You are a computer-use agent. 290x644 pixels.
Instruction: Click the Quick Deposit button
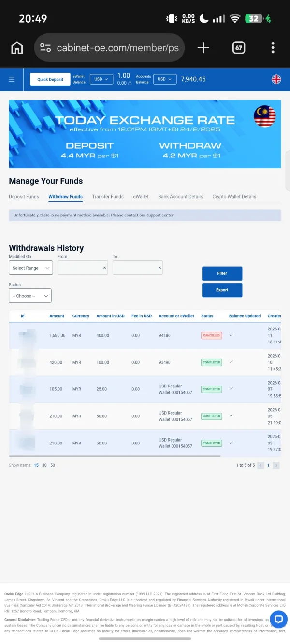[x=50, y=79]
